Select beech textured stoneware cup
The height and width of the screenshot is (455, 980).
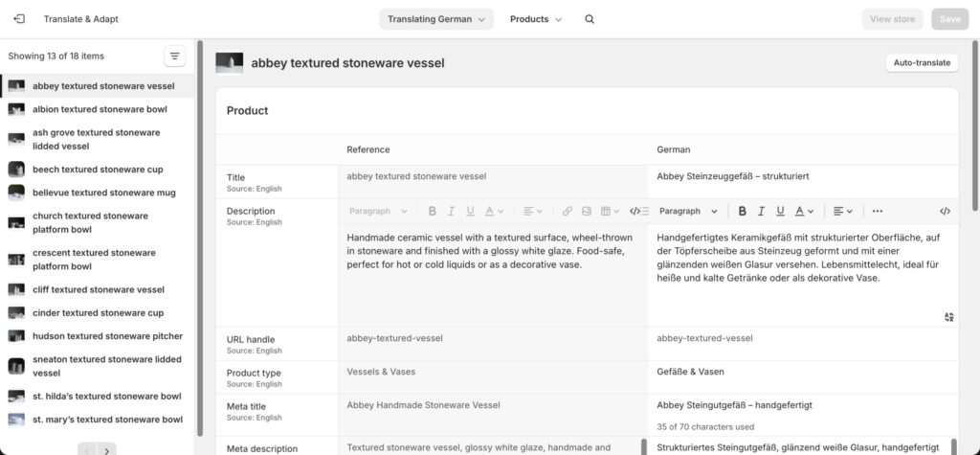(98, 170)
